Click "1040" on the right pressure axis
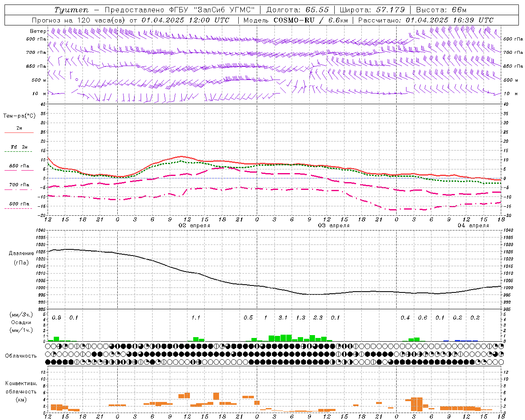The image size is (525, 420). coord(508,231)
